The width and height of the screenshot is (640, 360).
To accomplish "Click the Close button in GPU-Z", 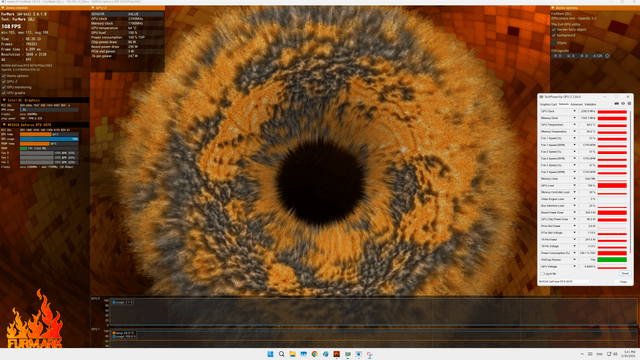I will (623, 282).
